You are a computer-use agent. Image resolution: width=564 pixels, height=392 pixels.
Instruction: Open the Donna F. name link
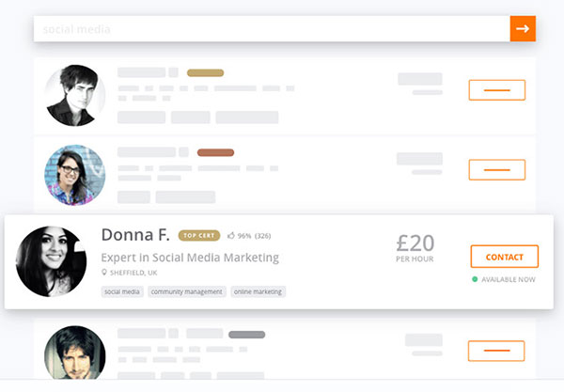click(135, 235)
